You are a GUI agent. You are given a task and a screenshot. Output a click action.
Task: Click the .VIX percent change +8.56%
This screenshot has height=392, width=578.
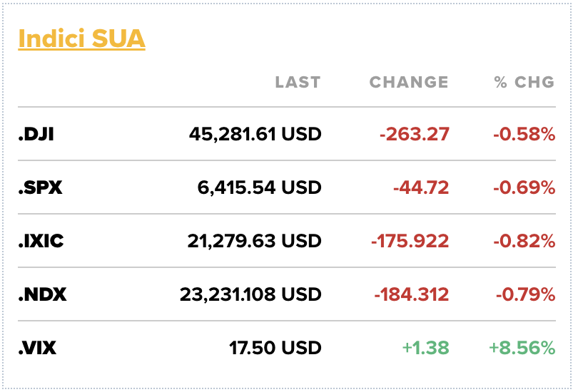point(522,348)
